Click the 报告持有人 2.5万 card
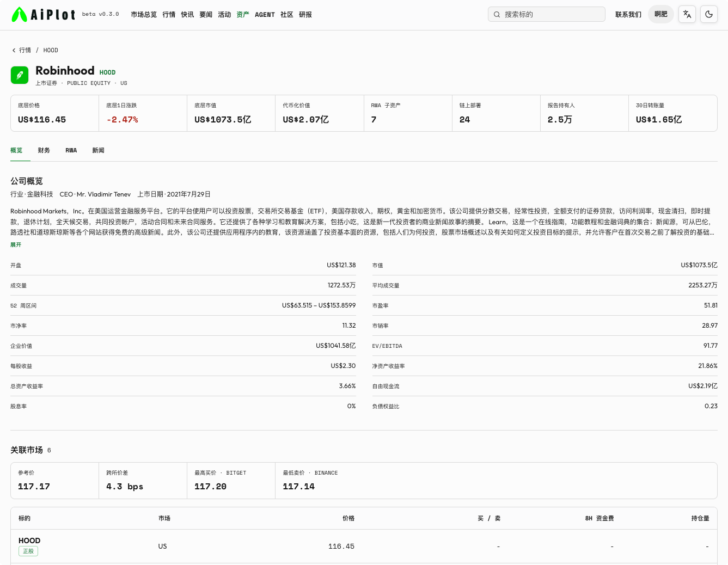The width and height of the screenshot is (728, 565). point(585,113)
